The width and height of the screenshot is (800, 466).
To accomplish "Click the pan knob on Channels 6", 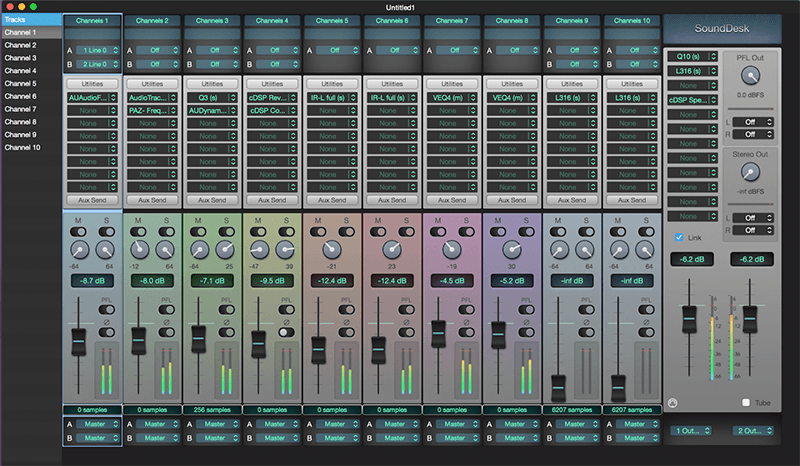I will (393, 250).
